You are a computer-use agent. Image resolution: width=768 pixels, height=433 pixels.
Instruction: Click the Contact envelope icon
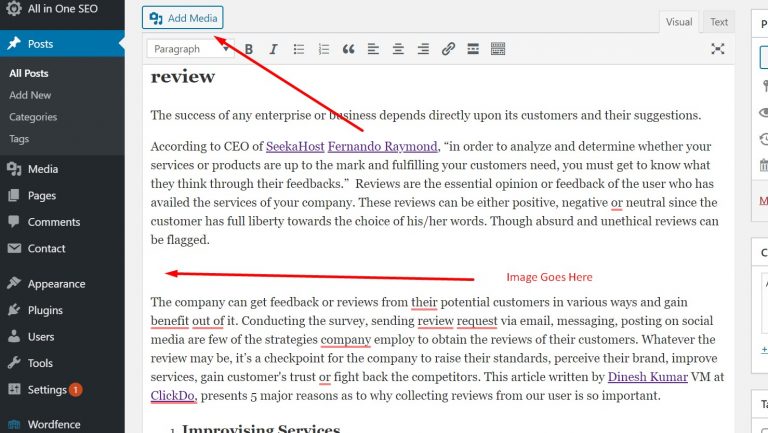click(x=14, y=248)
